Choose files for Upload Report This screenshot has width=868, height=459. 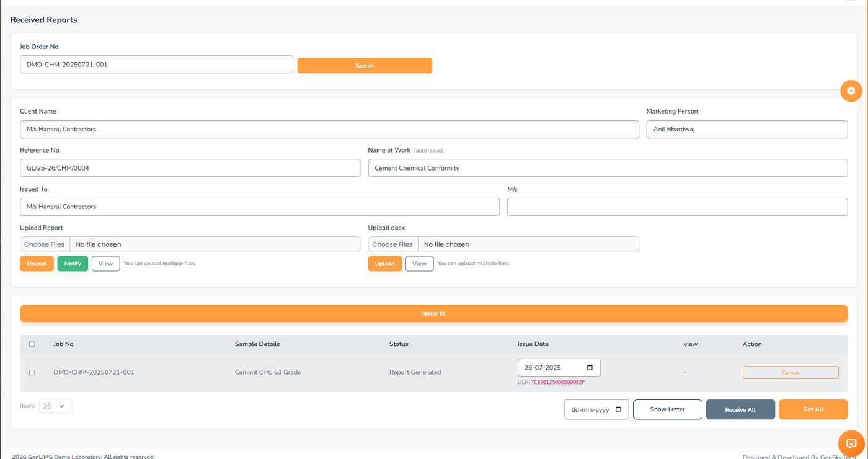45,244
